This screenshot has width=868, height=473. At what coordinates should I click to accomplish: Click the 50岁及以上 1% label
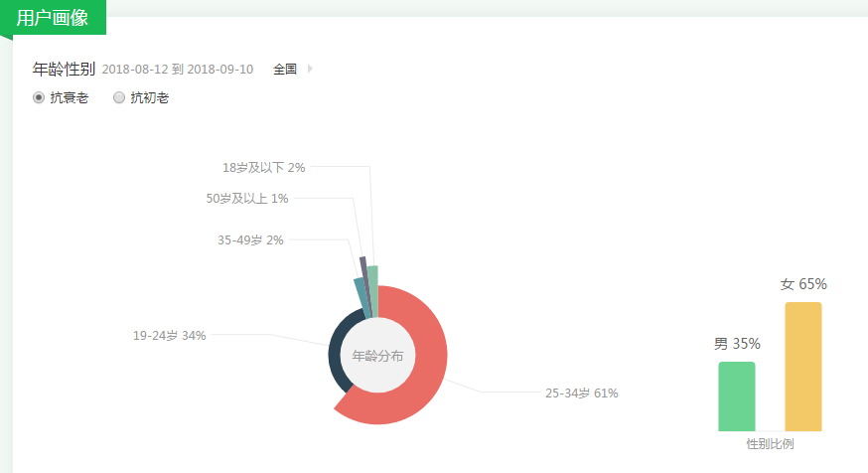247,199
